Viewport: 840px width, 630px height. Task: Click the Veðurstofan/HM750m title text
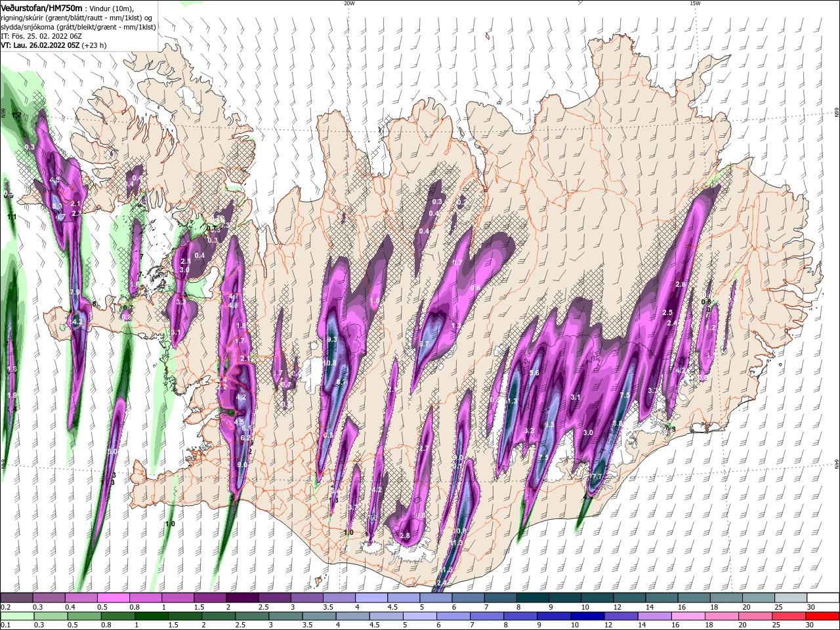[41, 7]
